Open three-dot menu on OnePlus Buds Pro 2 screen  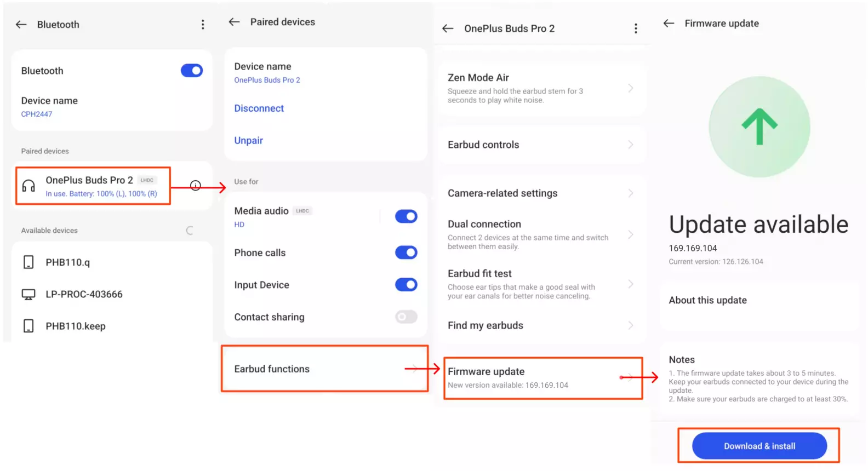click(x=636, y=28)
